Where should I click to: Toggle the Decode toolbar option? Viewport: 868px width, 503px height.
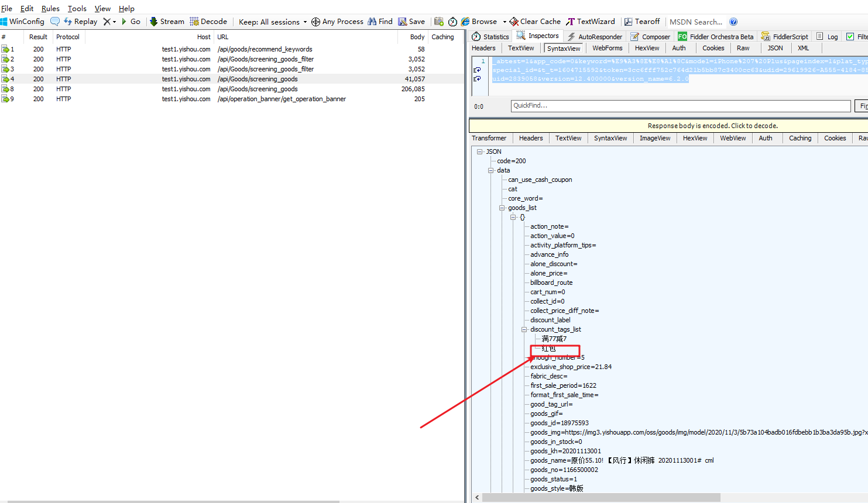[208, 22]
